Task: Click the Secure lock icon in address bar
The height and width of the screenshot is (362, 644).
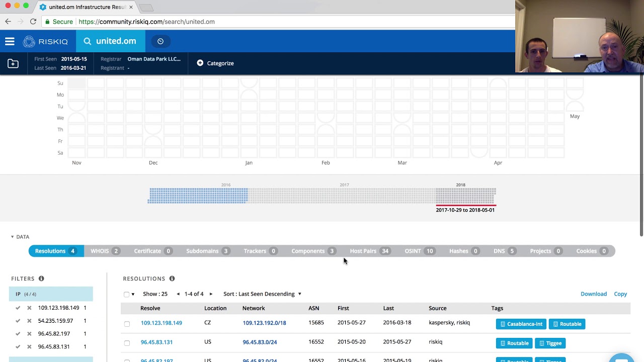Action: (x=47, y=22)
